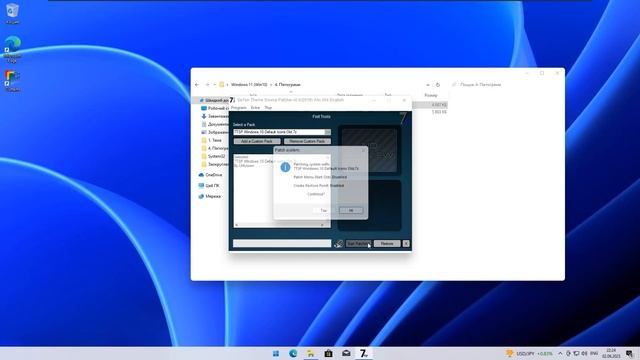The image size is (640, 360).
Task: Open volume control in the system tray
Action: click(584, 353)
